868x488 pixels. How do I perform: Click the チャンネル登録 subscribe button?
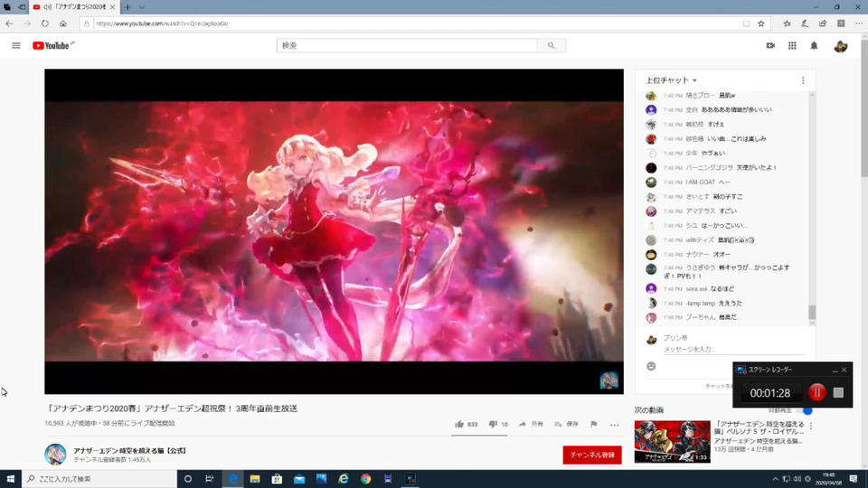591,455
